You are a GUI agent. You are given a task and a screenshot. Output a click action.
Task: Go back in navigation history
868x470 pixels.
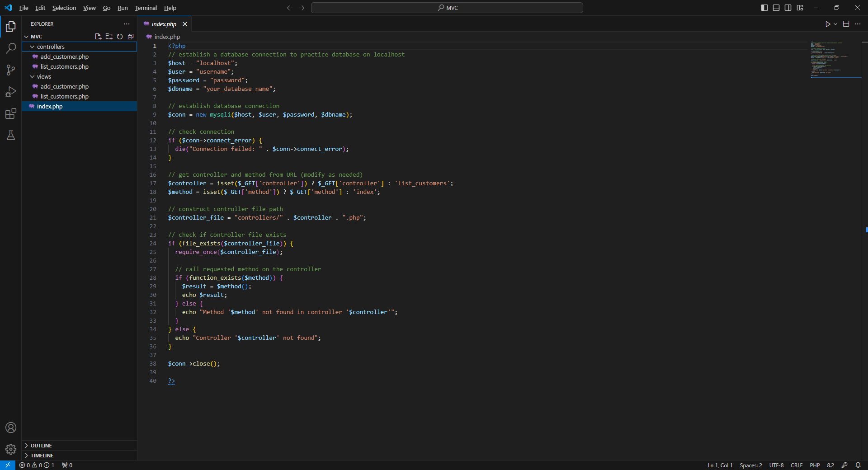(290, 8)
